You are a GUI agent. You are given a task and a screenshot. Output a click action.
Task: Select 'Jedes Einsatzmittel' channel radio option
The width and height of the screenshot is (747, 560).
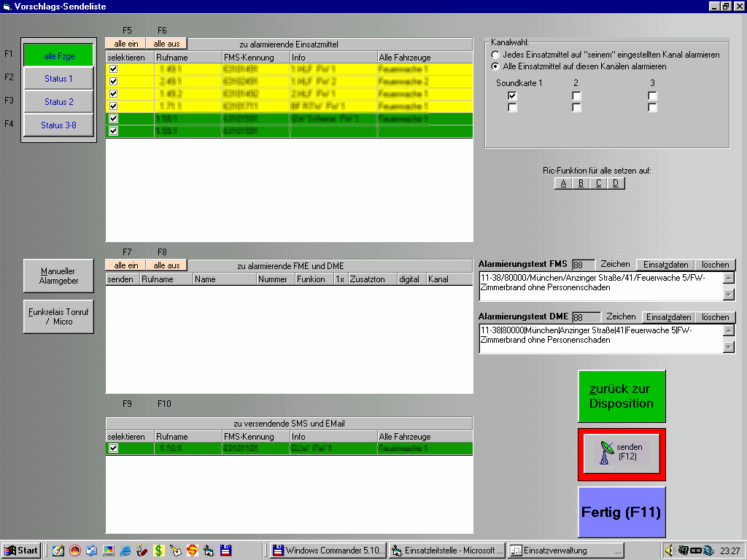point(496,55)
